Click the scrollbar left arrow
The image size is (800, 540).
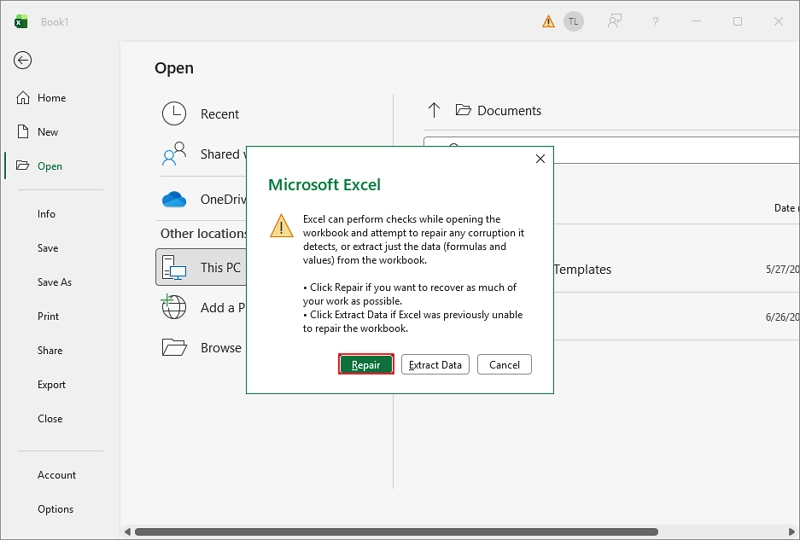pyautogui.click(x=128, y=532)
